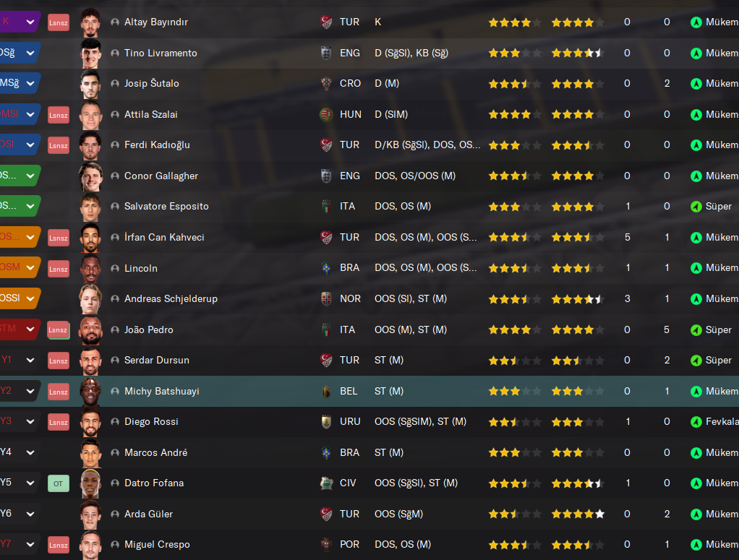Click the Lsnsz badge next to Altay Bayındır
739x560 pixels.
point(59,22)
